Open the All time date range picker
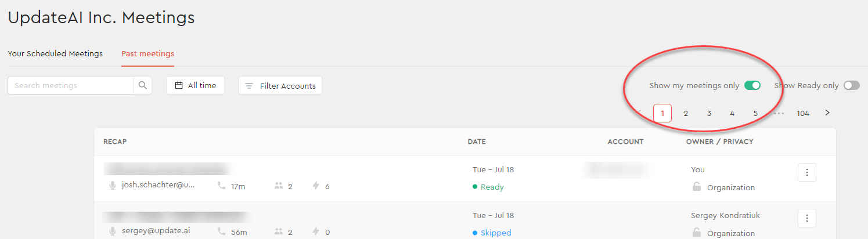The height and width of the screenshot is (239, 868). click(196, 85)
